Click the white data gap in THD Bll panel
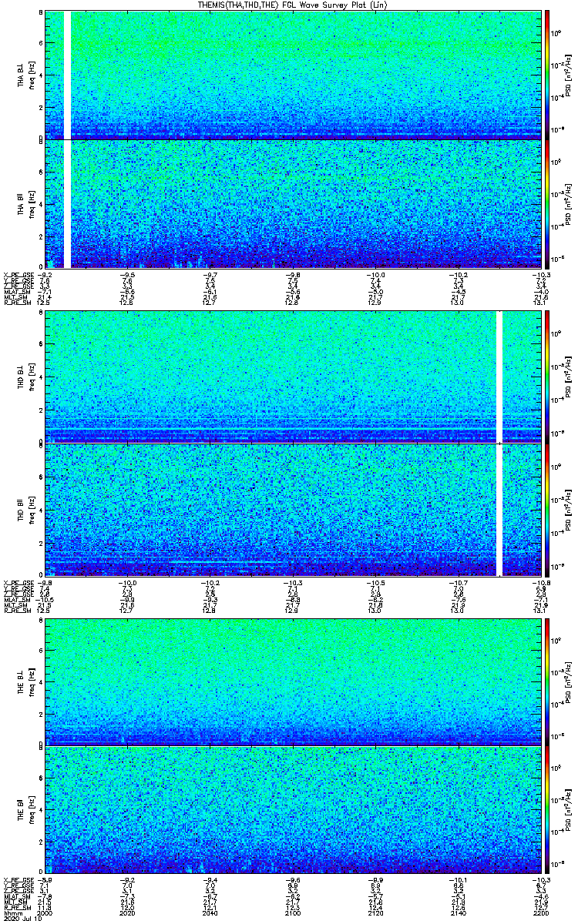Image resolution: width=578 pixels, height=924 pixels. click(x=499, y=510)
